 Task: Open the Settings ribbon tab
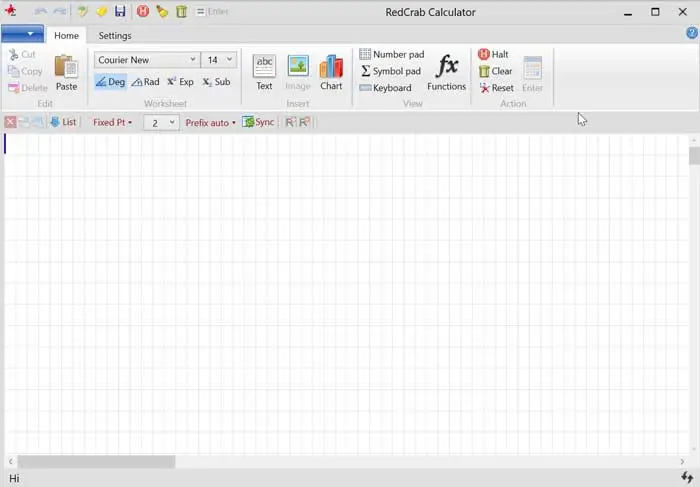115,35
